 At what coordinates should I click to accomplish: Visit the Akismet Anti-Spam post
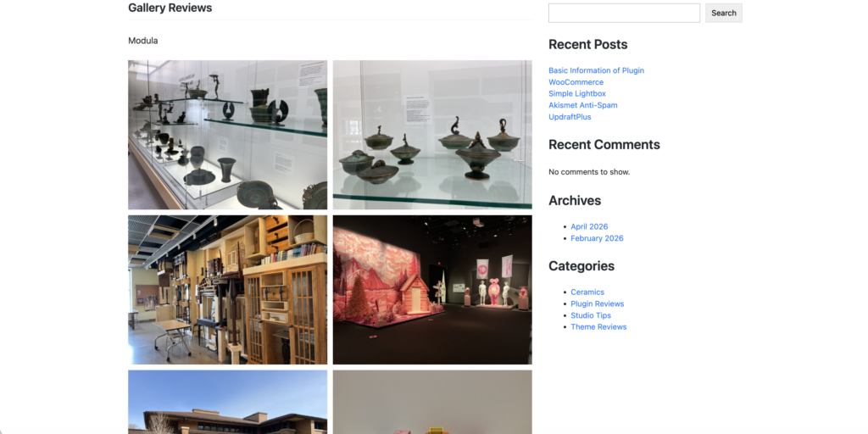click(583, 105)
